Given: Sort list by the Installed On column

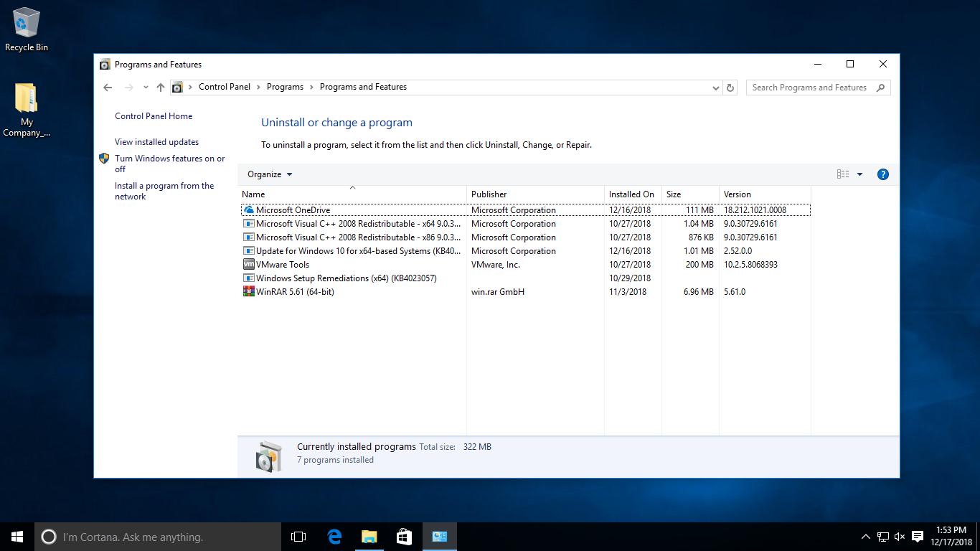Looking at the screenshot, I should click(631, 194).
